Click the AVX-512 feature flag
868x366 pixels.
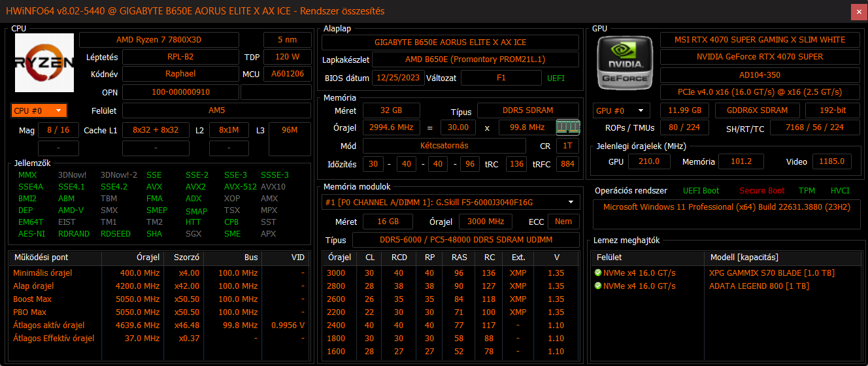pos(241,186)
